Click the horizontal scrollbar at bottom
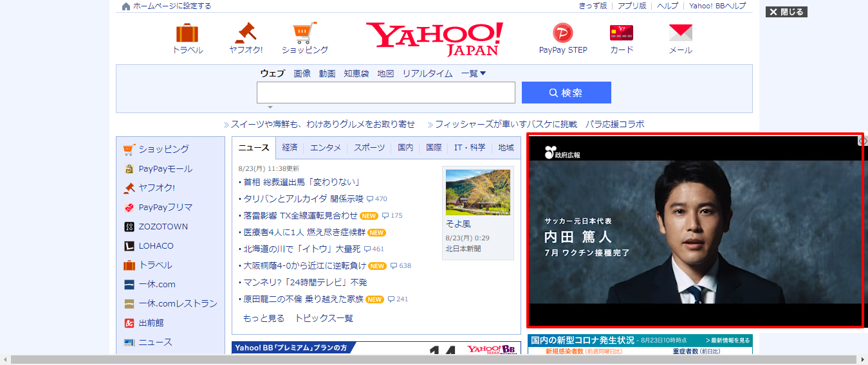Viewport: 868px width, 365px height. pyautogui.click(x=434, y=359)
